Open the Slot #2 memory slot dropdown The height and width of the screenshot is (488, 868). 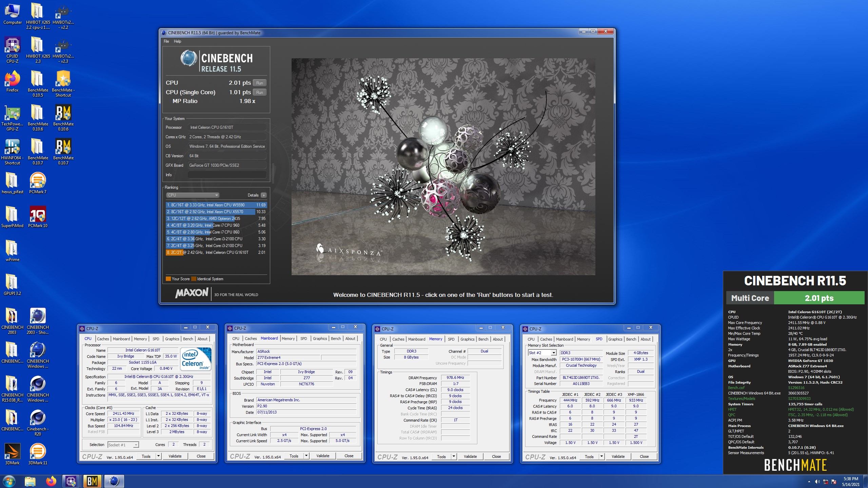(x=542, y=353)
